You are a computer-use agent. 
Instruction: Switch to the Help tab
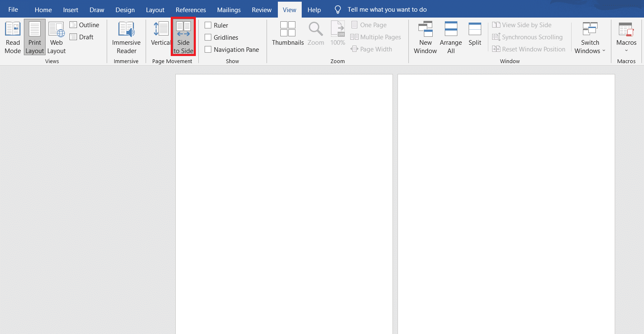coord(314,10)
